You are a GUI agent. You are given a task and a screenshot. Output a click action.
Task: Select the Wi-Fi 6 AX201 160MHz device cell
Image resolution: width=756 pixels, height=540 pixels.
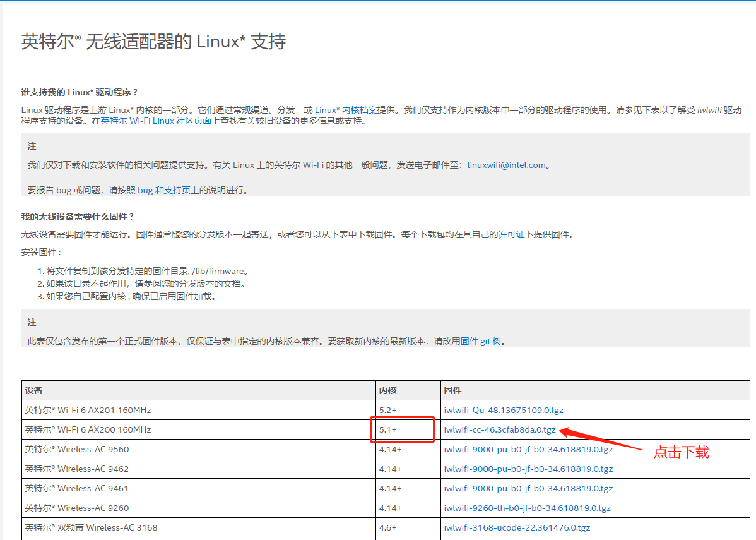199,410
